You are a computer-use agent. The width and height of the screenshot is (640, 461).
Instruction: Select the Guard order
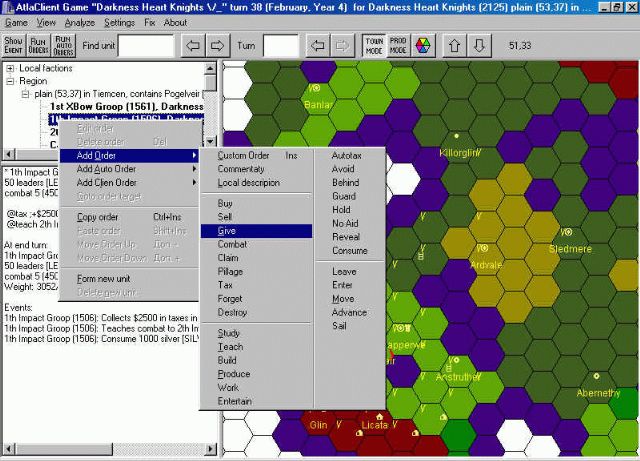pos(350,196)
